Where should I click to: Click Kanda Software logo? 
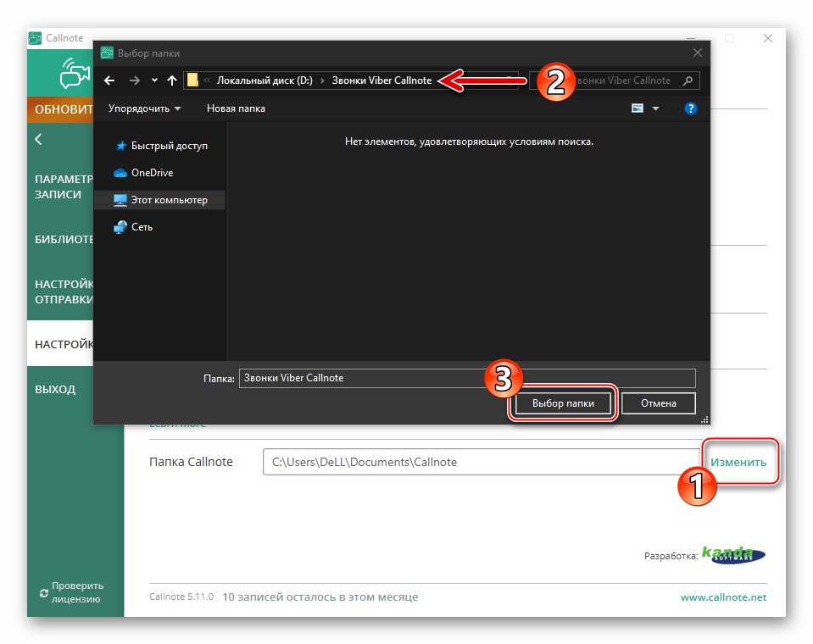[x=733, y=554]
